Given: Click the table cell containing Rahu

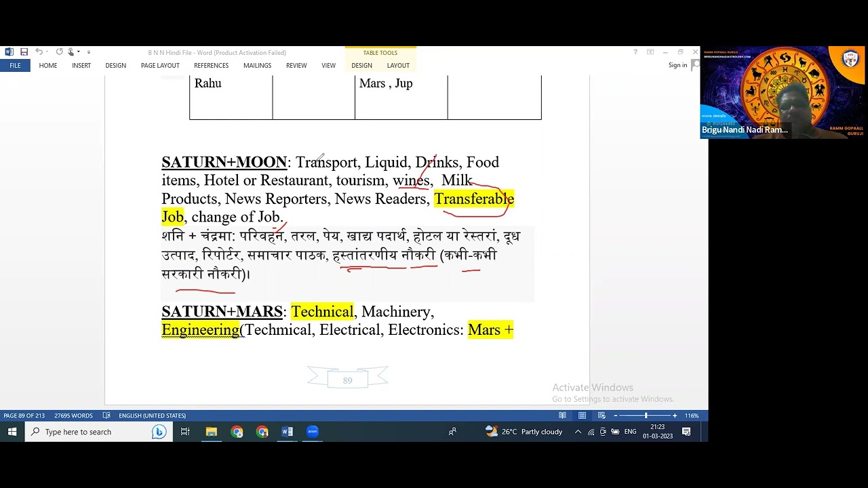Looking at the screenshot, I should pyautogui.click(x=231, y=96).
